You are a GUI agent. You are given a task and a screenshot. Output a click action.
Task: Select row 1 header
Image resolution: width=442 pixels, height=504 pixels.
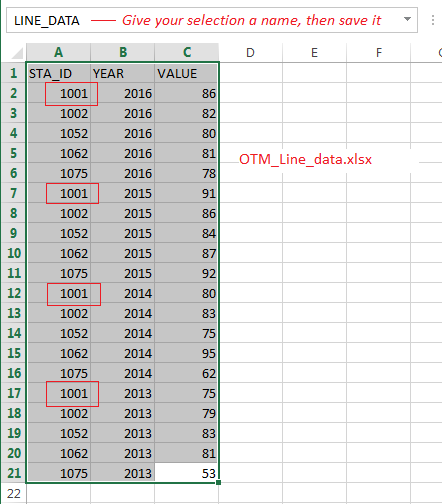tap(14, 73)
